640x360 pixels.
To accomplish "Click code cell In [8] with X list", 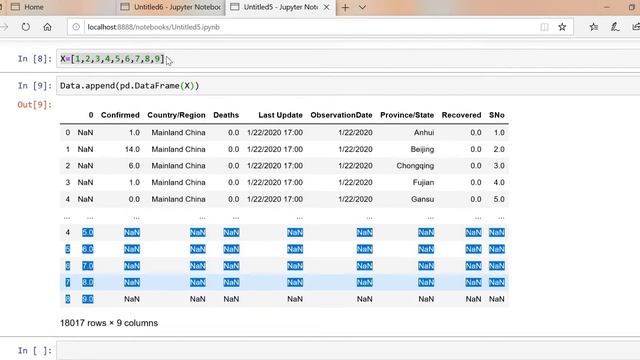I will tap(348, 59).
